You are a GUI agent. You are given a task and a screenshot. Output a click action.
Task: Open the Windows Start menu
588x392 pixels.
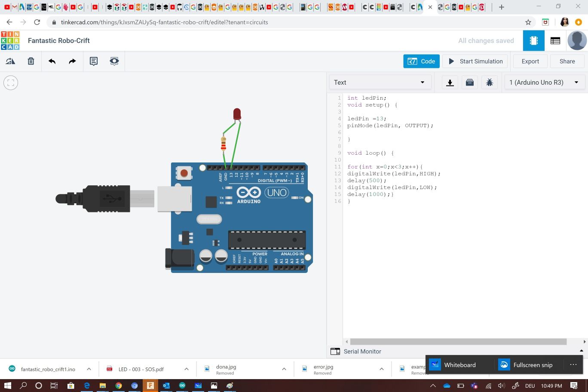[x=7, y=386]
